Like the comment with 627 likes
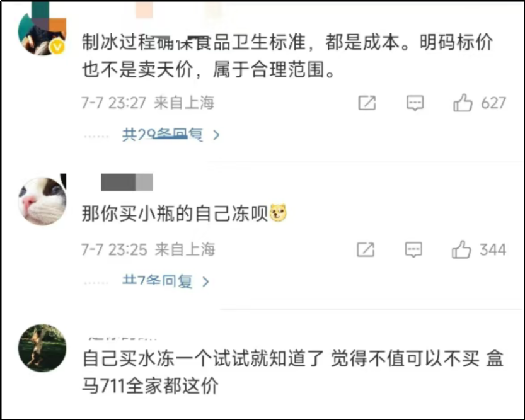Screen dimensions: 525x420 coord(463,103)
